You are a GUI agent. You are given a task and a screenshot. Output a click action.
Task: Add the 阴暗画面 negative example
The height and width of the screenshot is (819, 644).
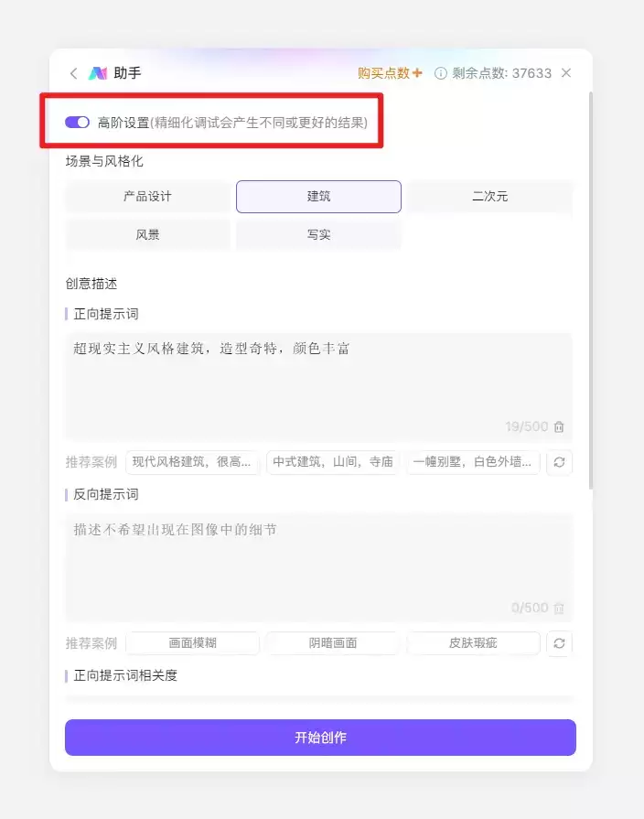(x=333, y=643)
